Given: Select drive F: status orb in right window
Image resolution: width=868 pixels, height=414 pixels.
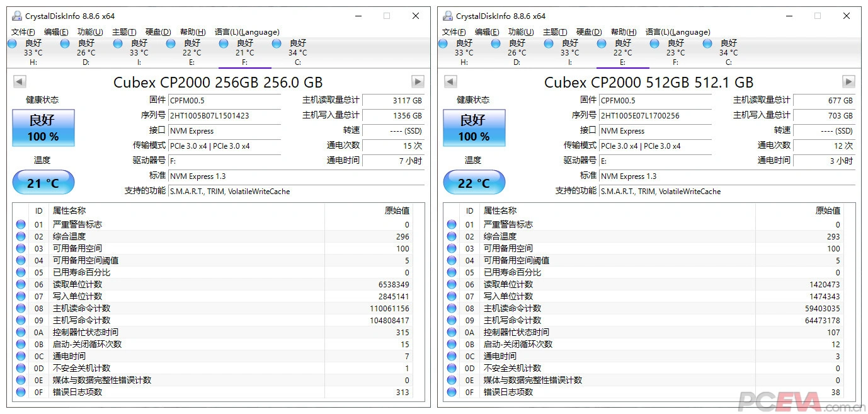Looking at the screenshot, I should pos(654,43).
